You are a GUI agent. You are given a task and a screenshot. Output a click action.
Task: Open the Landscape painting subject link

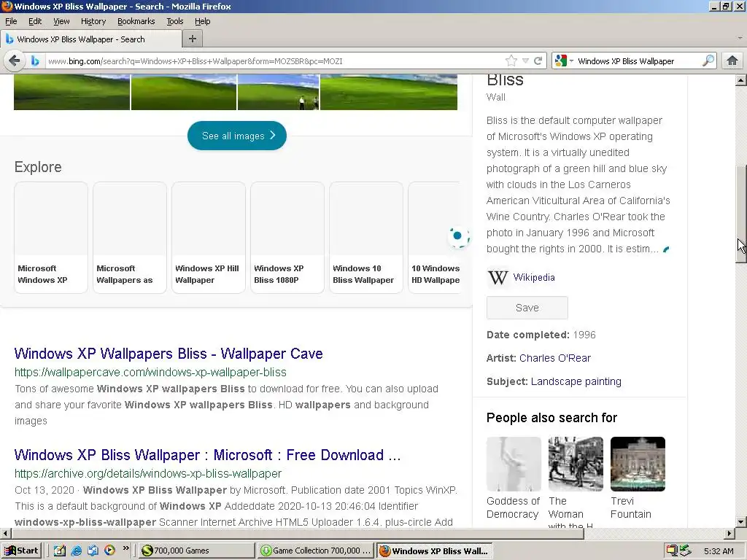tap(576, 381)
